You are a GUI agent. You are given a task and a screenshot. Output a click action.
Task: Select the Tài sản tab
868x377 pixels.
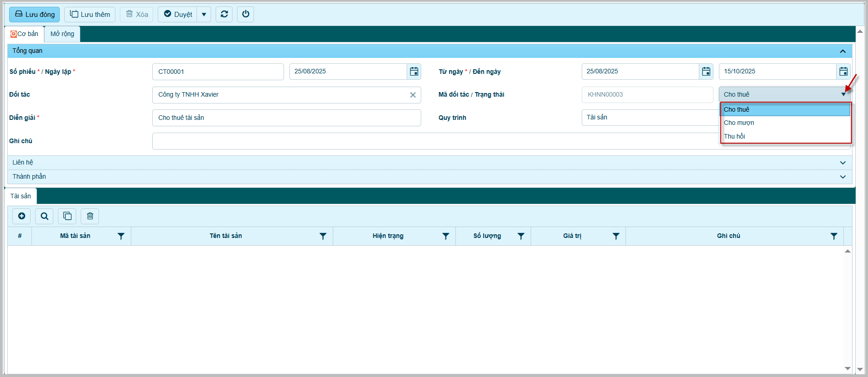(21, 196)
